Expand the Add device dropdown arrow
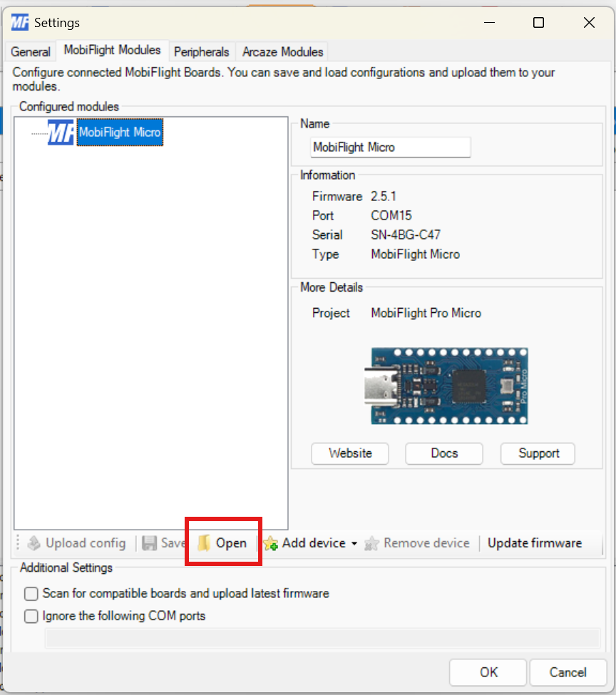The height and width of the screenshot is (695, 616). [x=354, y=543]
